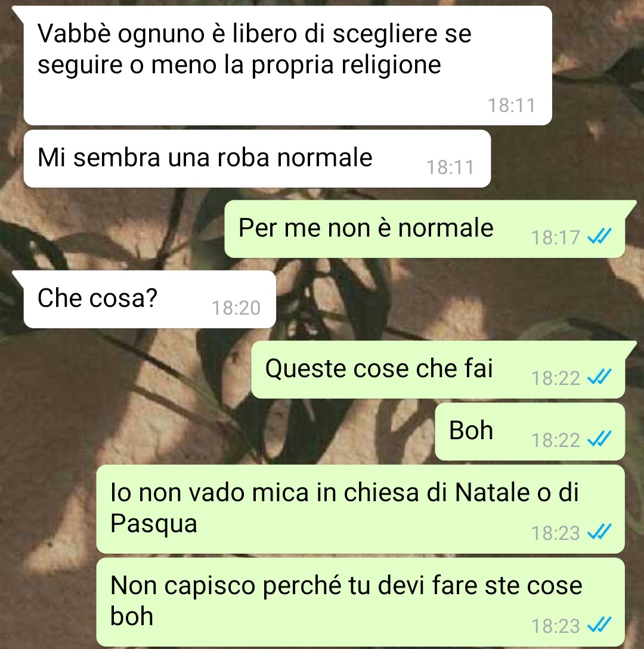This screenshot has height=649, width=644.
Task: Select the 'Vabbè ognuno è libero' message bubble
Action: [287, 66]
